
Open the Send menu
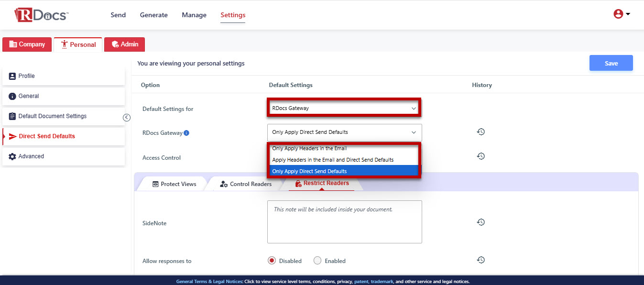point(118,15)
